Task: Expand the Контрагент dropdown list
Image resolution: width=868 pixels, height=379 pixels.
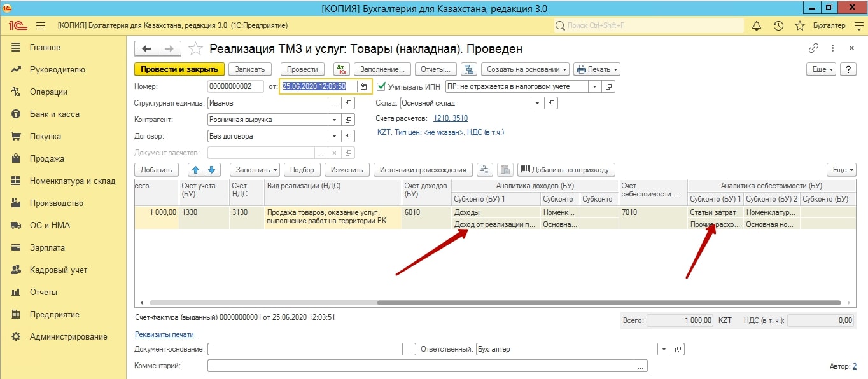Action: [335, 120]
